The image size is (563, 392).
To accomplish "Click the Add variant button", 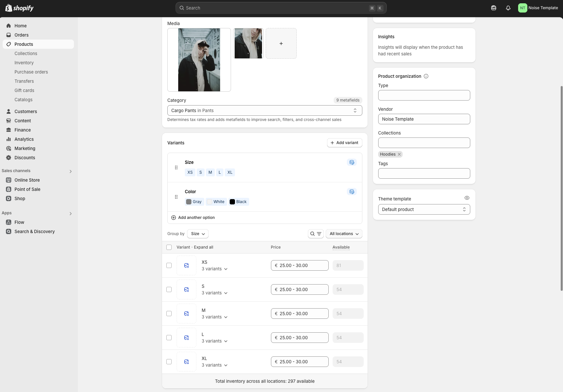I will [344, 142].
